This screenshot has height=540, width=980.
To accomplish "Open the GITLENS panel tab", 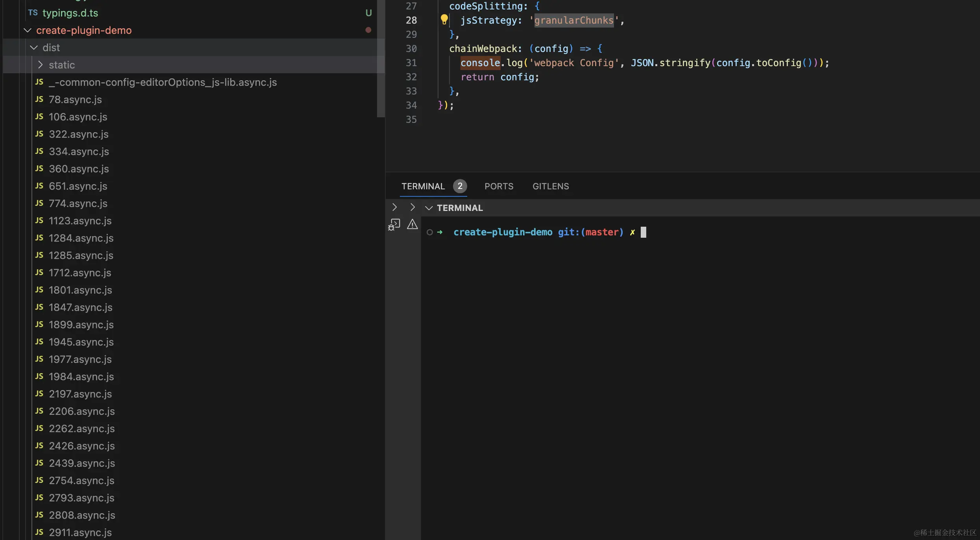I will point(551,186).
